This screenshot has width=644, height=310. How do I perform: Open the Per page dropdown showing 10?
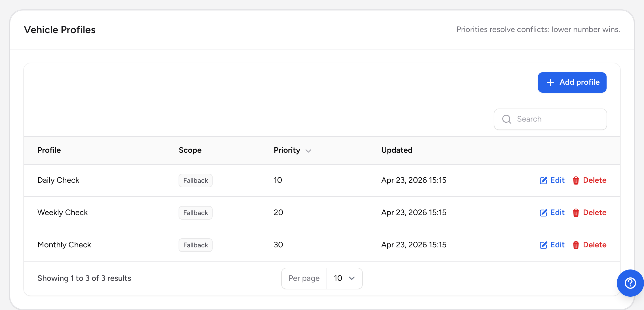click(344, 279)
